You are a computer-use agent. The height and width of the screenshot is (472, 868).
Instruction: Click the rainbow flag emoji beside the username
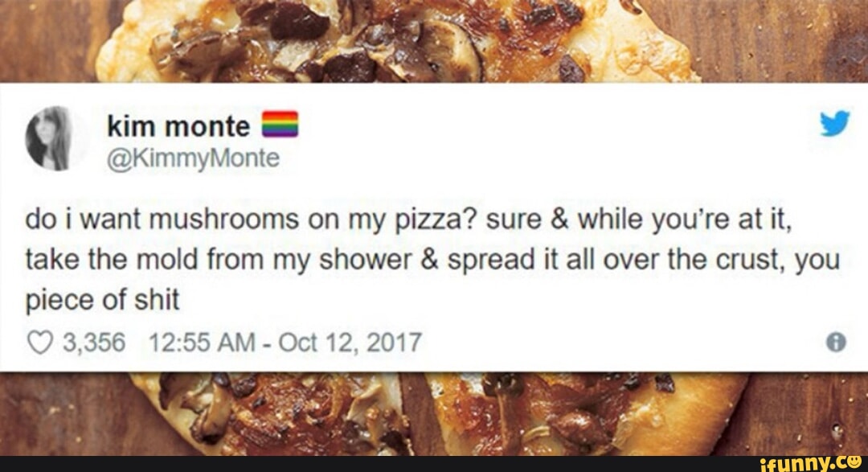pos(279,125)
